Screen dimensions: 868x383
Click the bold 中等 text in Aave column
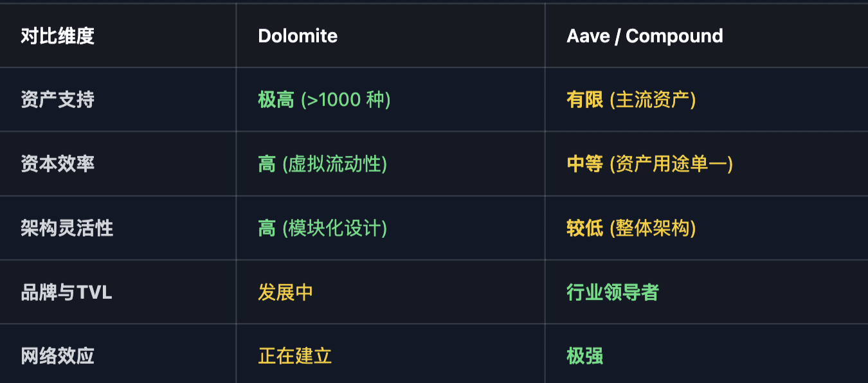584,164
